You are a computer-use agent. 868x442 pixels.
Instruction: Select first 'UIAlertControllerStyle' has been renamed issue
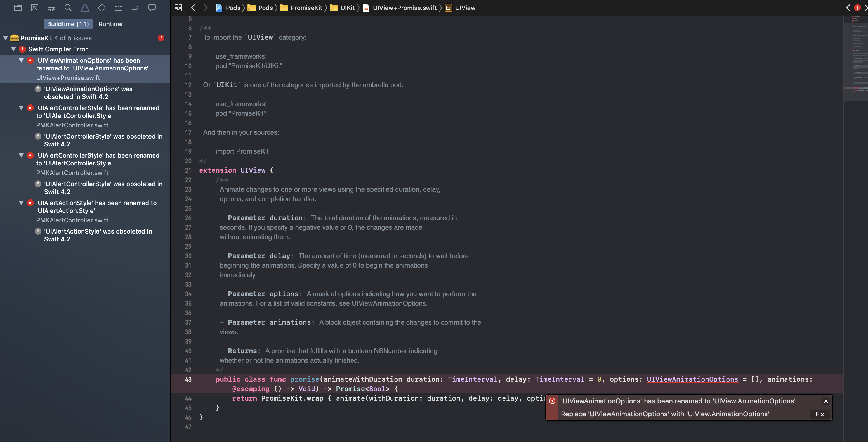85,117
